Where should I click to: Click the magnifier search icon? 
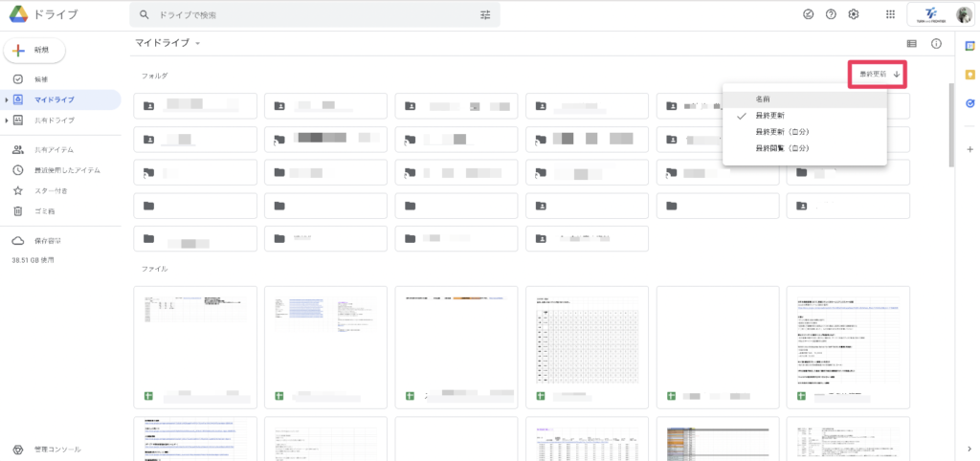click(145, 14)
